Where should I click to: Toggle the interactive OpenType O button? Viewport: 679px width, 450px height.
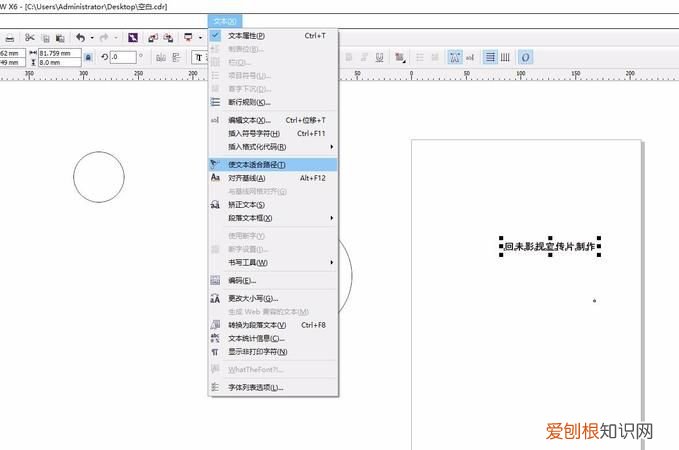tap(525, 57)
